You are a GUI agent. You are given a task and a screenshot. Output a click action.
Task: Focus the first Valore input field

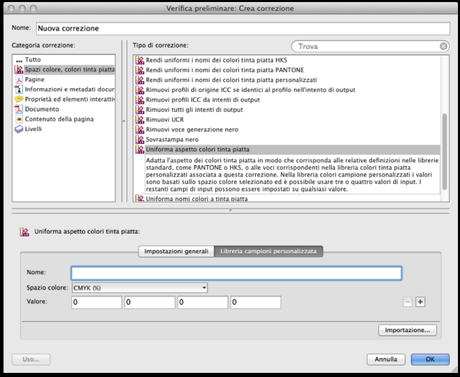[97, 302]
